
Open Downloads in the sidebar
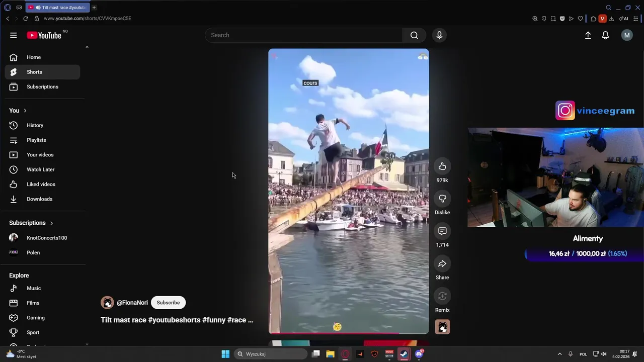[x=42, y=199]
